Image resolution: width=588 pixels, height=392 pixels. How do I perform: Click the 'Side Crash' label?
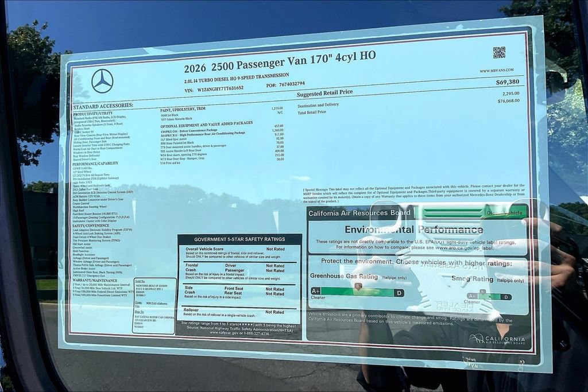click(x=189, y=290)
